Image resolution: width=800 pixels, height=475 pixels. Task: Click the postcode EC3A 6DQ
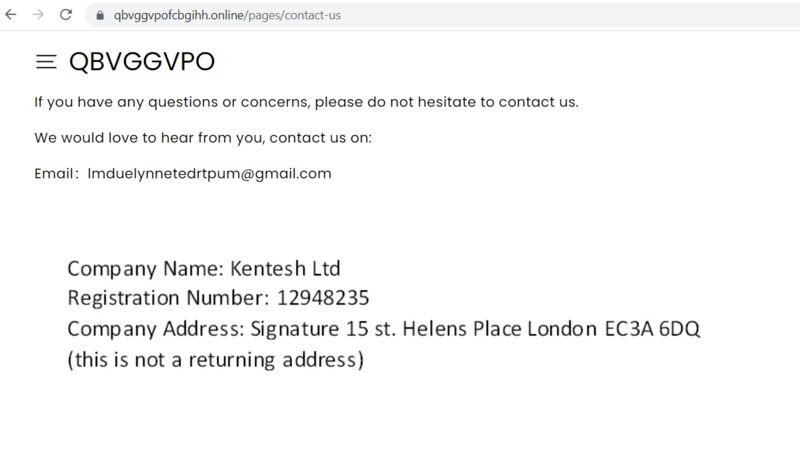652,329
